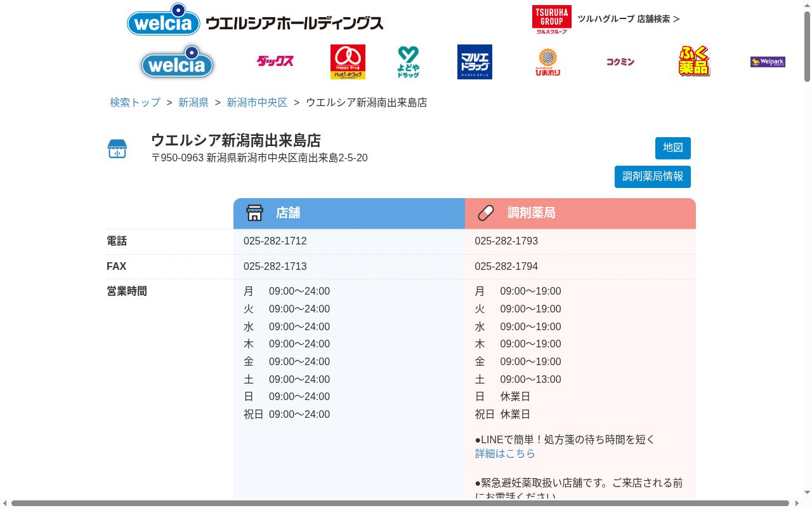Click the pill icon in the 調剤薬局 header
812x508 pixels.
486,213
